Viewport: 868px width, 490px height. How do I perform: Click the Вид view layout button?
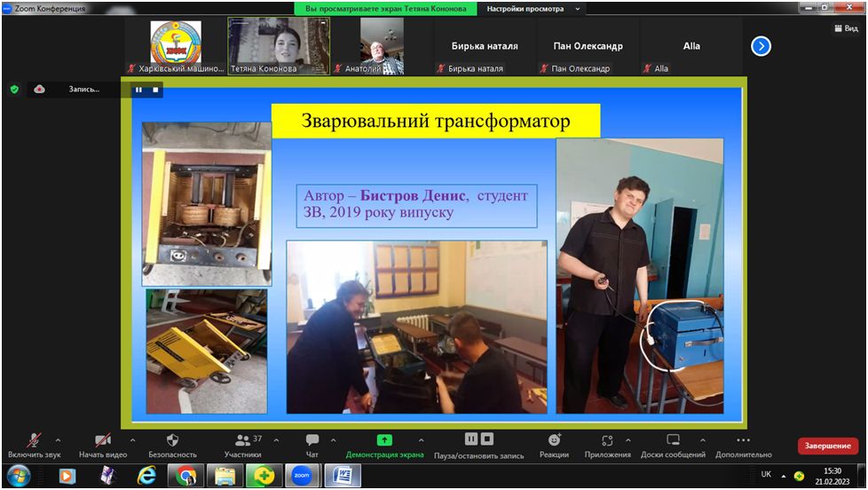[847, 28]
